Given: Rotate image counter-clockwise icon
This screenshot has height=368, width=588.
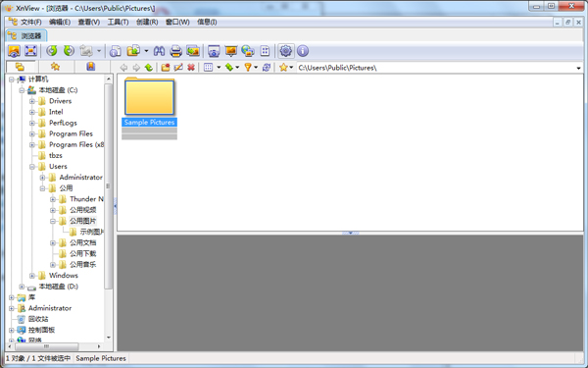Looking at the screenshot, I should tap(52, 51).
